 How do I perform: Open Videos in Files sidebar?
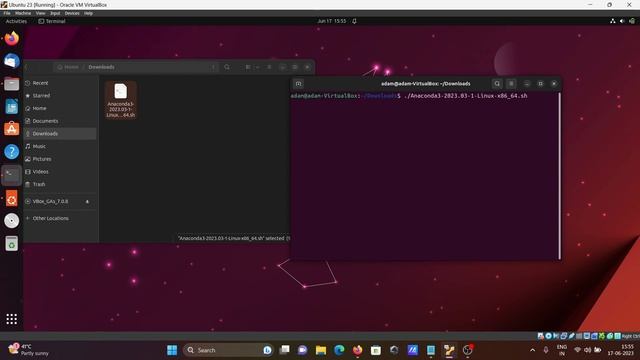point(60,171)
